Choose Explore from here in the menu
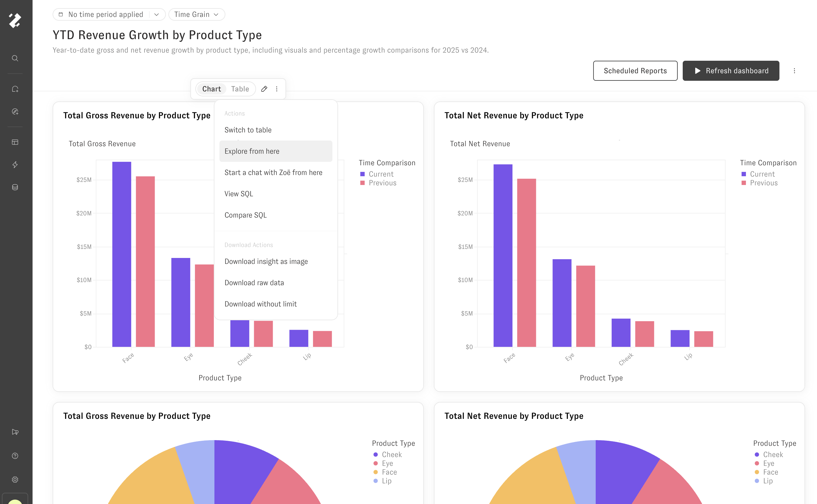 pyautogui.click(x=252, y=151)
